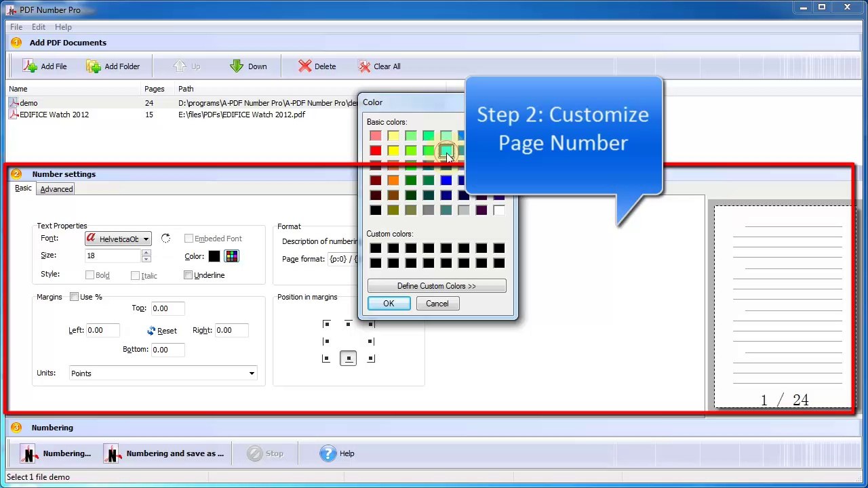Click the Add Folder toolbar button
Image resolution: width=868 pixels, height=488 pixels.
(113, 66)
